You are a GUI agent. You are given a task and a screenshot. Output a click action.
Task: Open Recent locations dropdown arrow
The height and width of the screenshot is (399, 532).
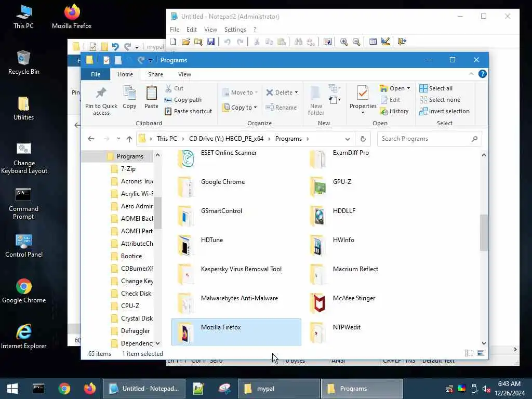click(x=118, y=139)
